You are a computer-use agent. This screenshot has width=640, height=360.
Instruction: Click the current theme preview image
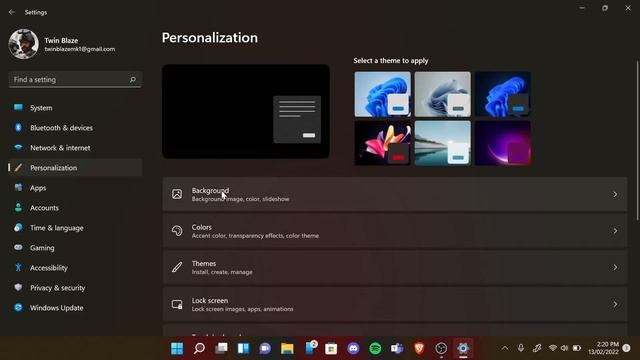(246, 111)
